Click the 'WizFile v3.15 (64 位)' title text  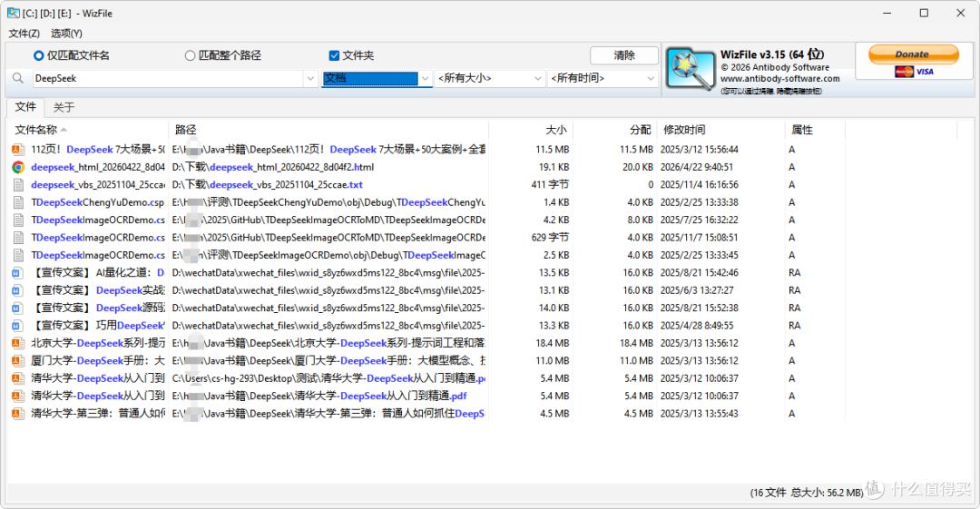772,54
